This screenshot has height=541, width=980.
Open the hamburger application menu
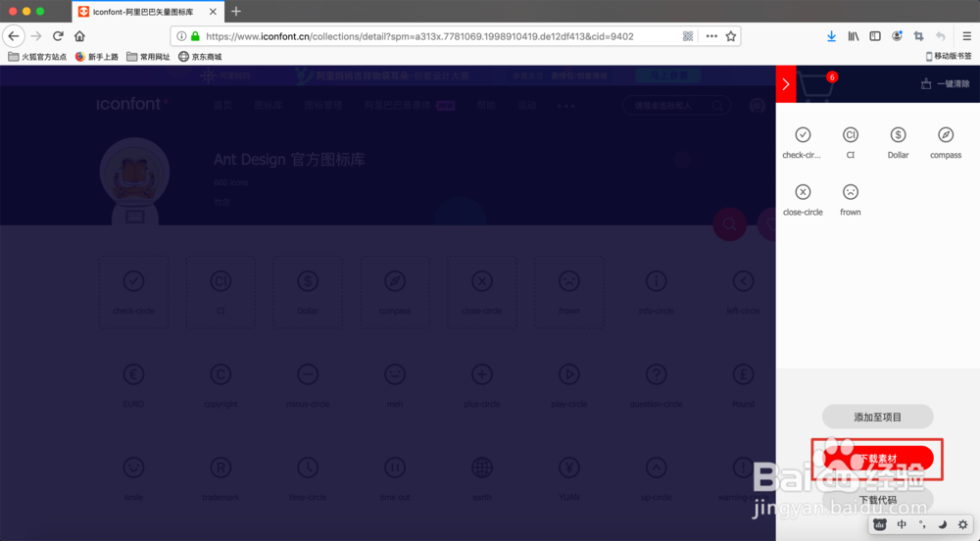point(966,36)
